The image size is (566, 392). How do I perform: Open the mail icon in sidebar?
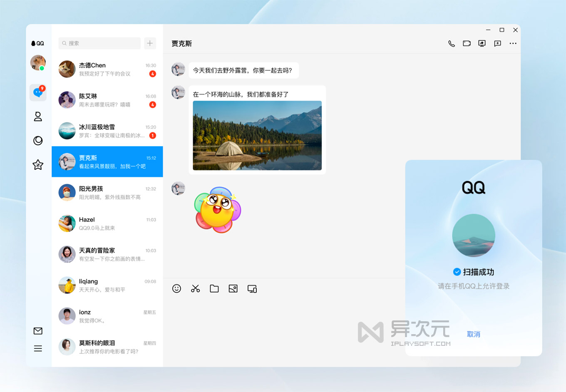(38, 331)
